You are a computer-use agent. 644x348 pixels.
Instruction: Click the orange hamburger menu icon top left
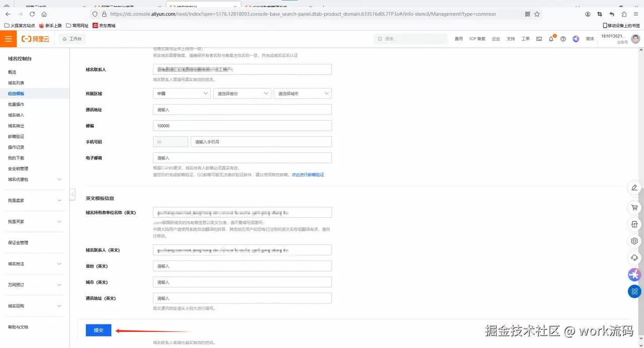(x=8, y=38)
